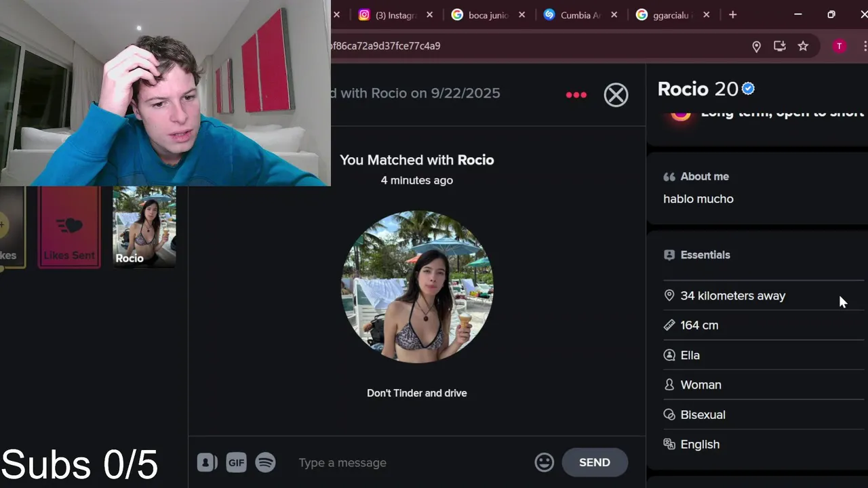Open the three-dot chat options menu
Image resolution: width=868 pixels, height=488 pixels.
[576, 95]
